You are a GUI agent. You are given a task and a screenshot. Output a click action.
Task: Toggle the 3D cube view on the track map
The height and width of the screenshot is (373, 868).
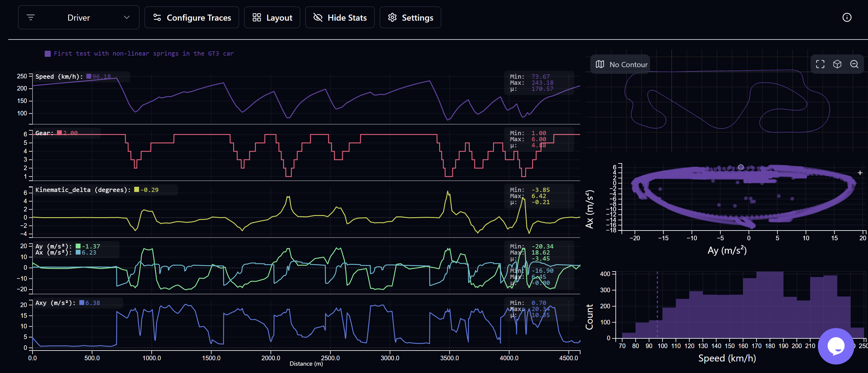click(x=837, y=64)
